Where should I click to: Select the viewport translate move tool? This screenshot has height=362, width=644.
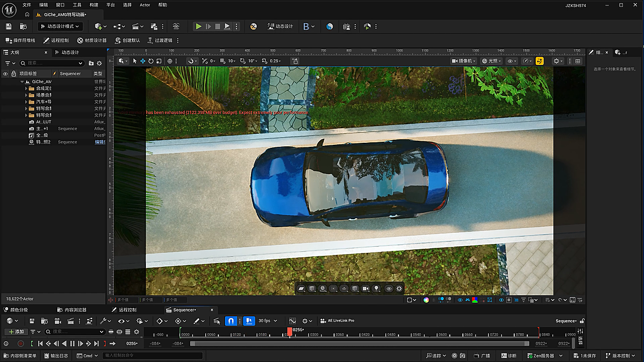click(x=142, y=61)
